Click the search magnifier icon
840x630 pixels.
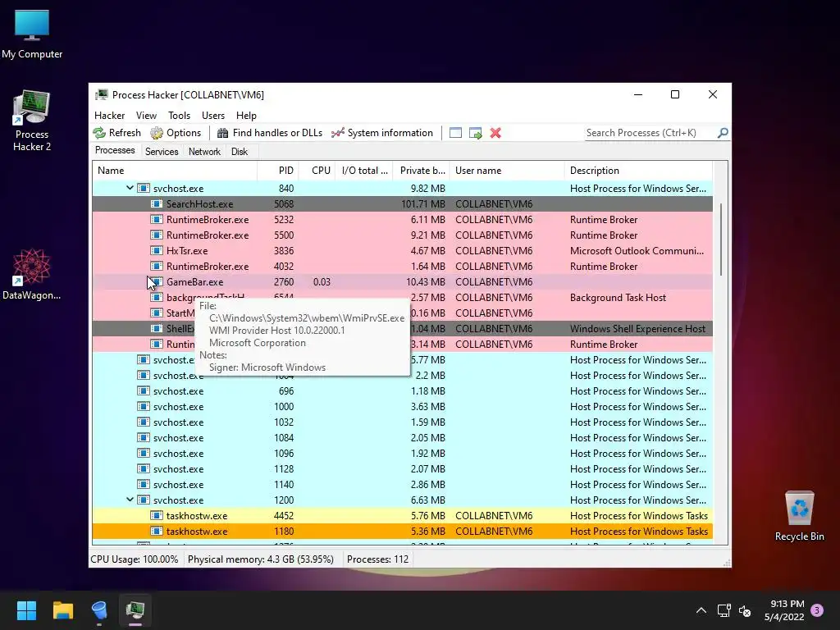(x=723, y=132)
